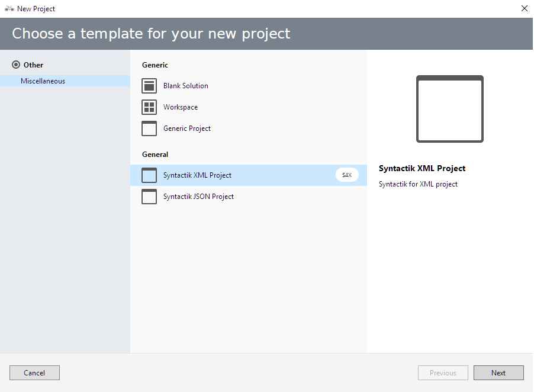This screenshot has width=534, height=392.
Task: Click the Syntactik JSON Project icon
Action: pos(149,197)
